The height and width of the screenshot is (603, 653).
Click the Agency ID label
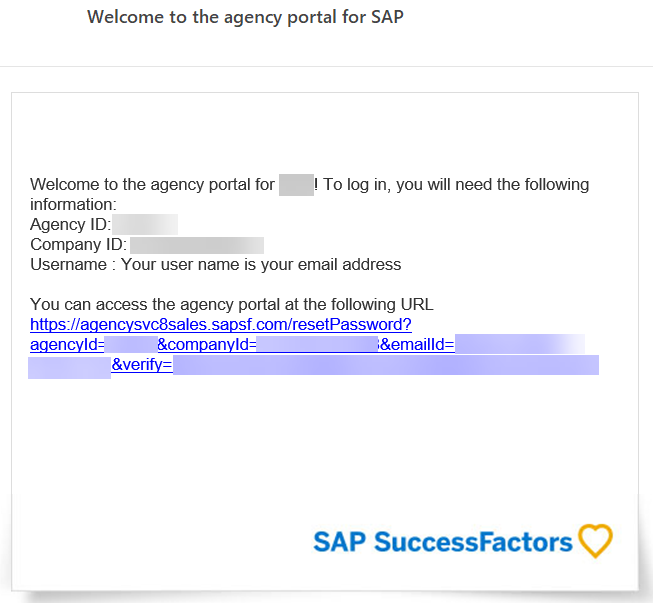70,224
